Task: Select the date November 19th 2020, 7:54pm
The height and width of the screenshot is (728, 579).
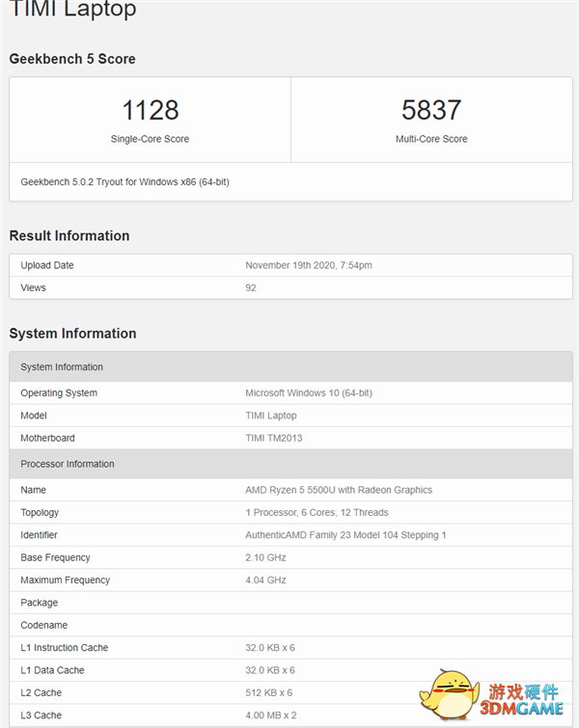Action: 309,265
